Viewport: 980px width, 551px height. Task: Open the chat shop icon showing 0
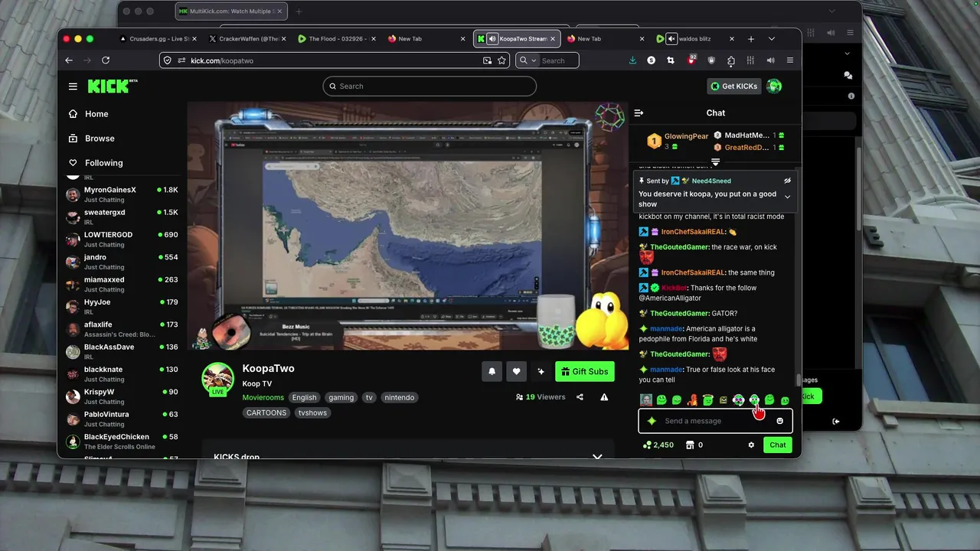[x=694, y=445]
